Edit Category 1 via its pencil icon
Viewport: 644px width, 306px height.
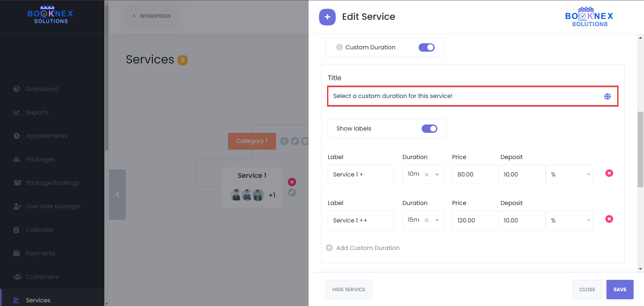coord(295,141)
